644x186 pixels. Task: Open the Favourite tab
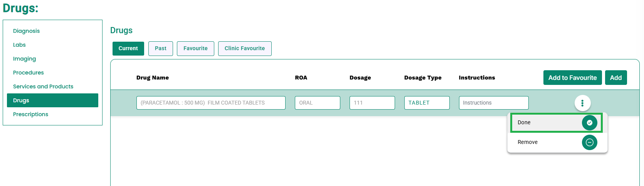(x=195, y=49)
